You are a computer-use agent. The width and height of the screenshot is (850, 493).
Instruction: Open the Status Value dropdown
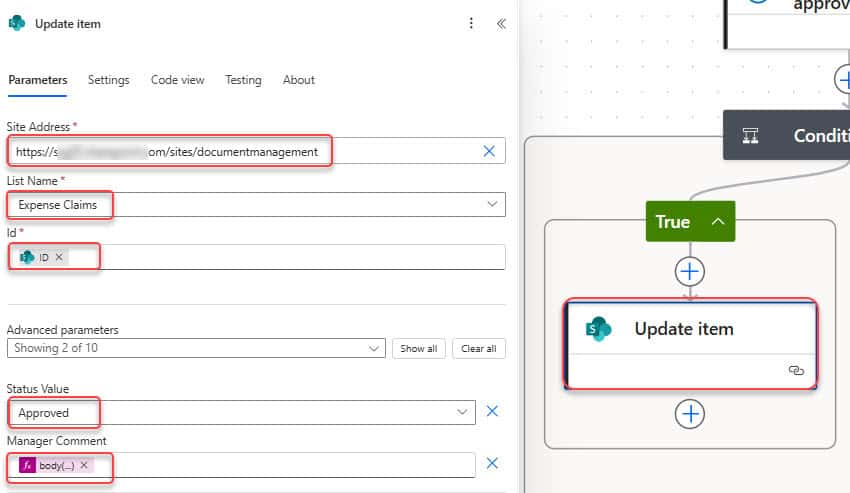coord(462,412)
